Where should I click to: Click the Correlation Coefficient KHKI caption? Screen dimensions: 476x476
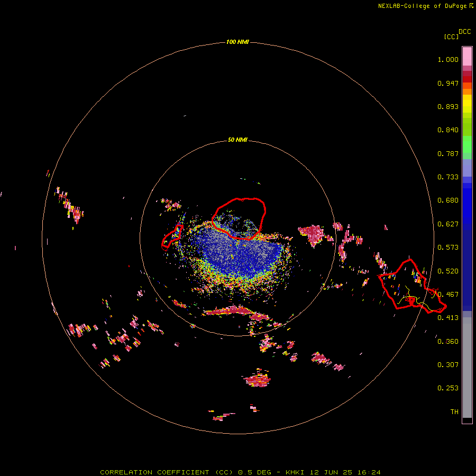point(240,472)
